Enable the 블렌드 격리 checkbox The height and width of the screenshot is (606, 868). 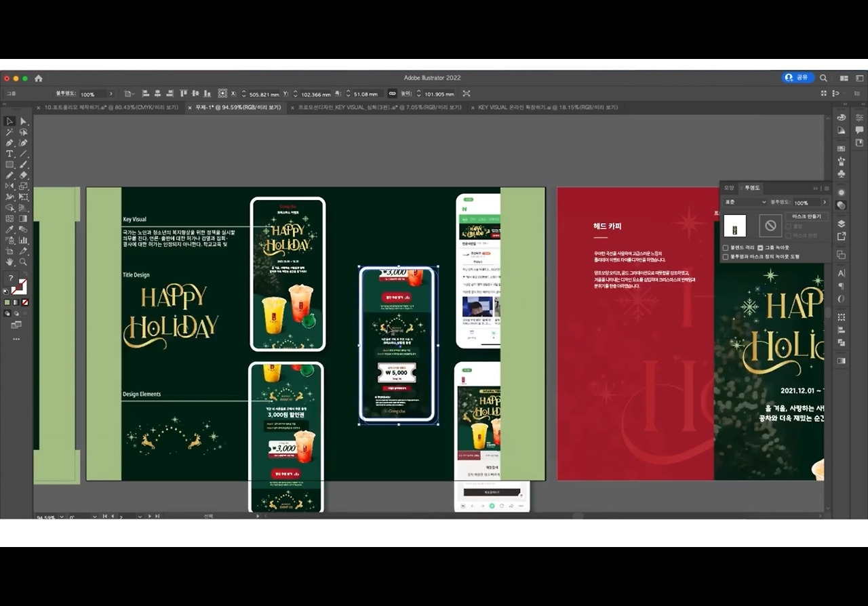click(726, 248)
